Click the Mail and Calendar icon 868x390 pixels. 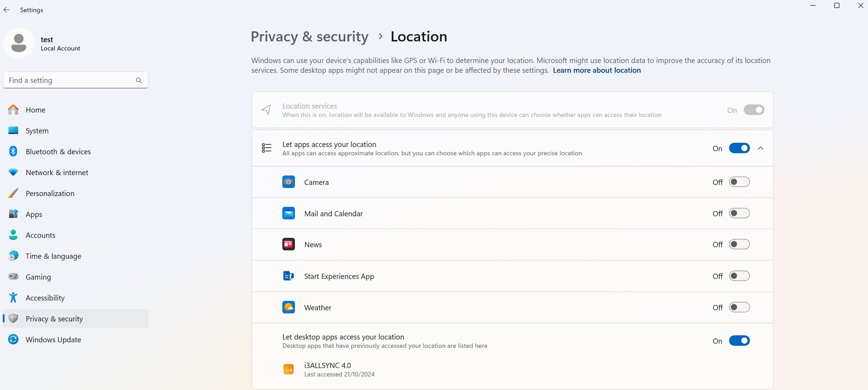(x=288, y=213)
